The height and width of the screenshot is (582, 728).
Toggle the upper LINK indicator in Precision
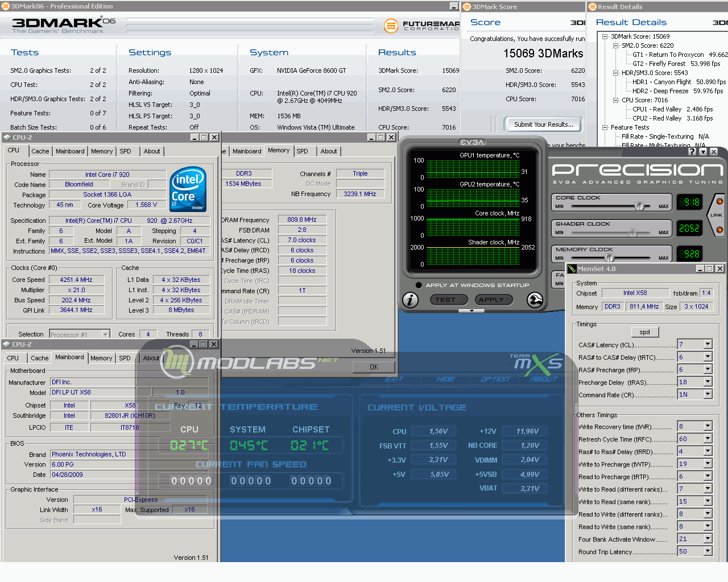coord(719,201)
